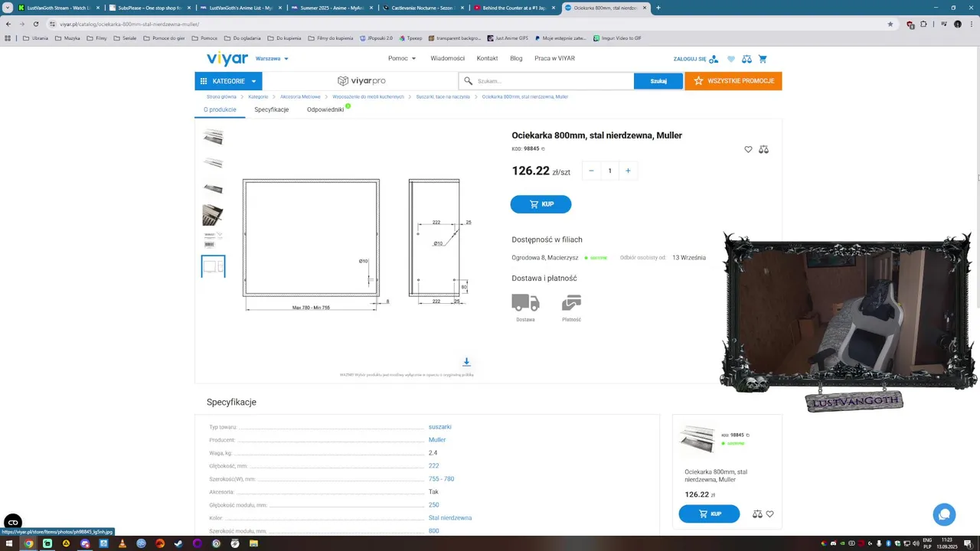Screen dimensions: 980x551
Task: Open a new browser tab
Action: pyautogui.click(x=658, y=8)
